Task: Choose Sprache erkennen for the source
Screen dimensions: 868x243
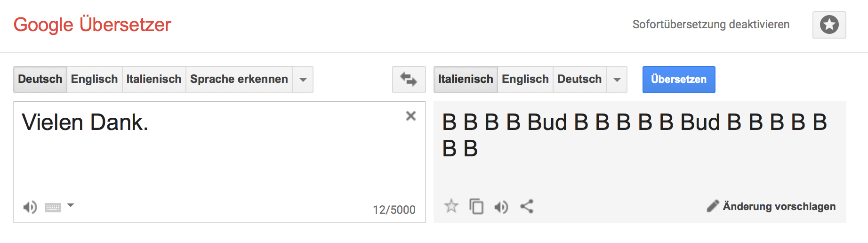Action: 239,79
